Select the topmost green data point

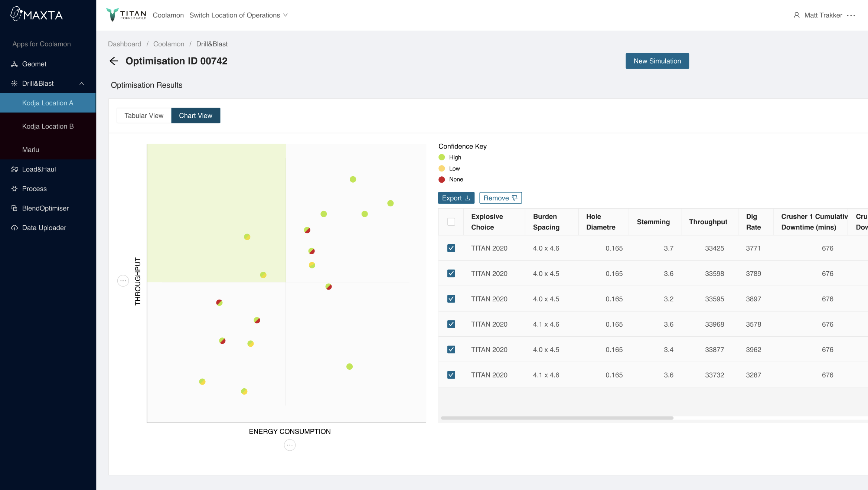coord(353,179)
